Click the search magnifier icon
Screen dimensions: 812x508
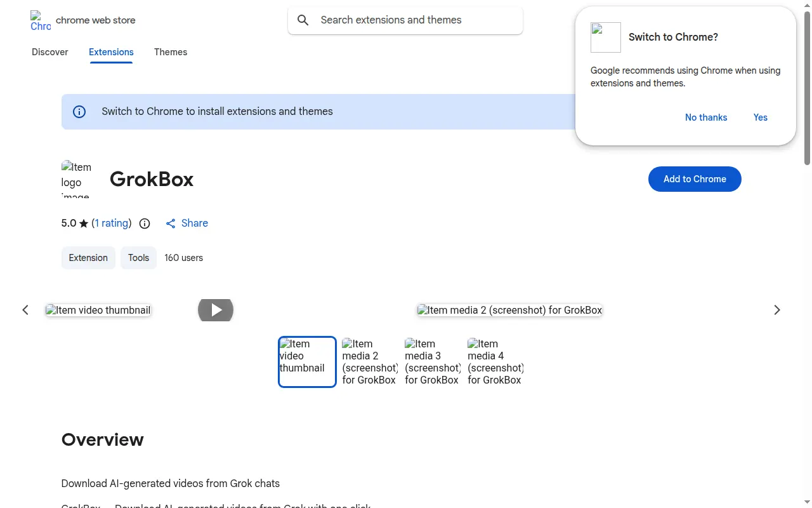303,20
